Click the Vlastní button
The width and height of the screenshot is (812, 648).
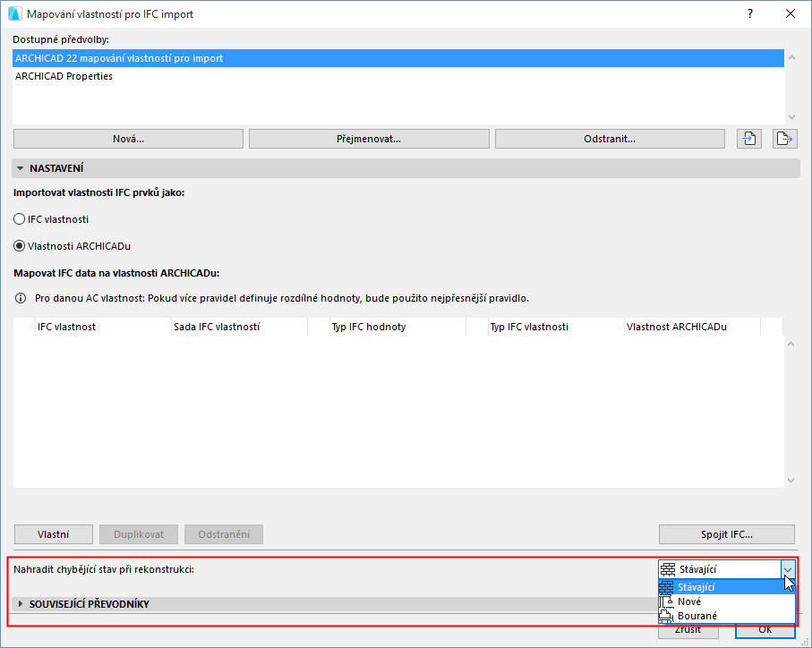click(54, 534)
